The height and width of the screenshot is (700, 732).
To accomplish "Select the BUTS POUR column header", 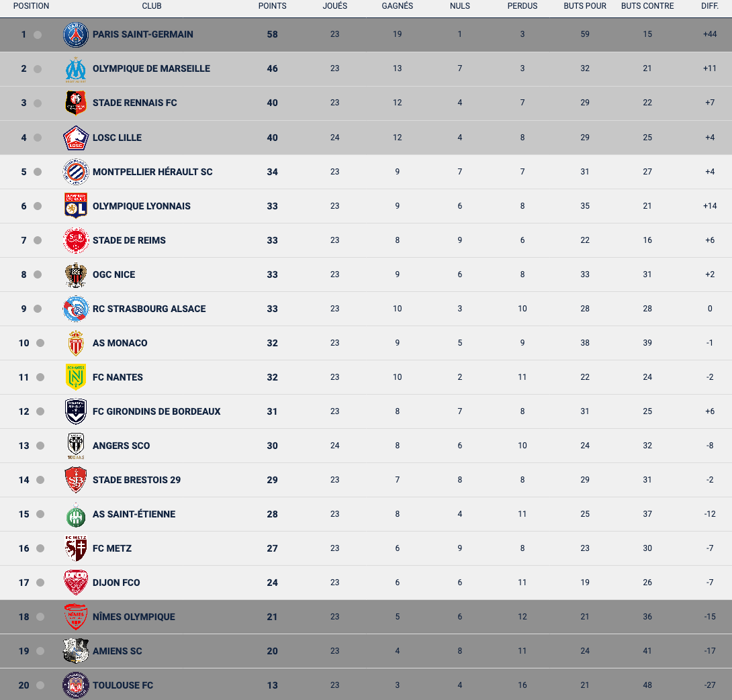I will pos(585,6).
